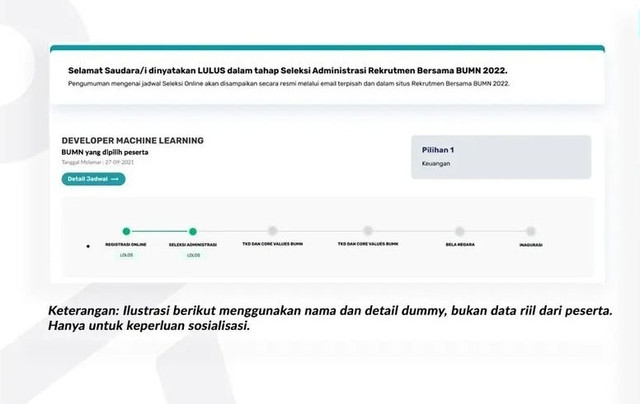The height and width of the screenshot is (404, 640).
Task: Click the Inagurasi label text
Action: point(531,244)
